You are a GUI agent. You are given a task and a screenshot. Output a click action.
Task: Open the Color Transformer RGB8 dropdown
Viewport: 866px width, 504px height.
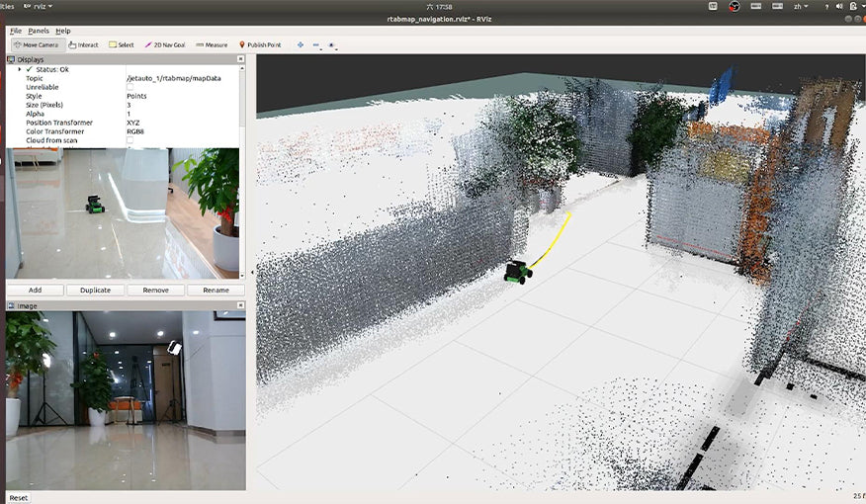[x=178, y=131]
